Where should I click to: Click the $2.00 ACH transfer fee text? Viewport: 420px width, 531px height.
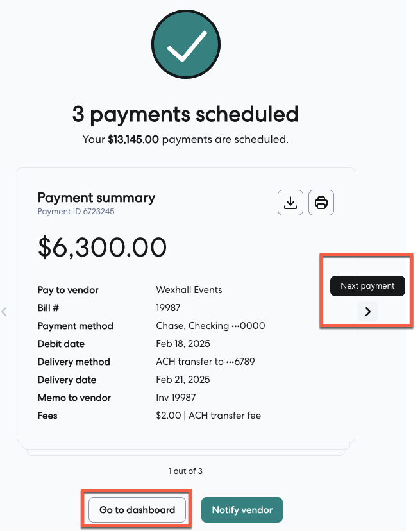click(208, 416)
